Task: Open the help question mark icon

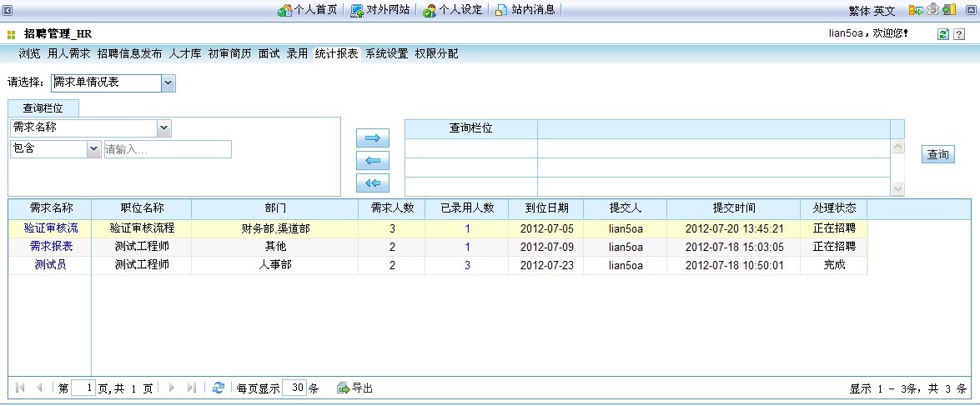Action: [x=959, y=34]
